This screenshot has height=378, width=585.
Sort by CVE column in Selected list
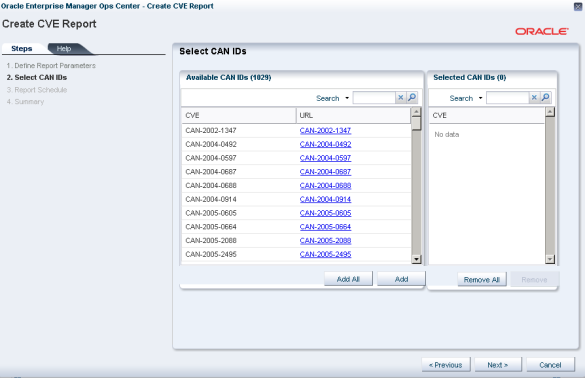487,116
